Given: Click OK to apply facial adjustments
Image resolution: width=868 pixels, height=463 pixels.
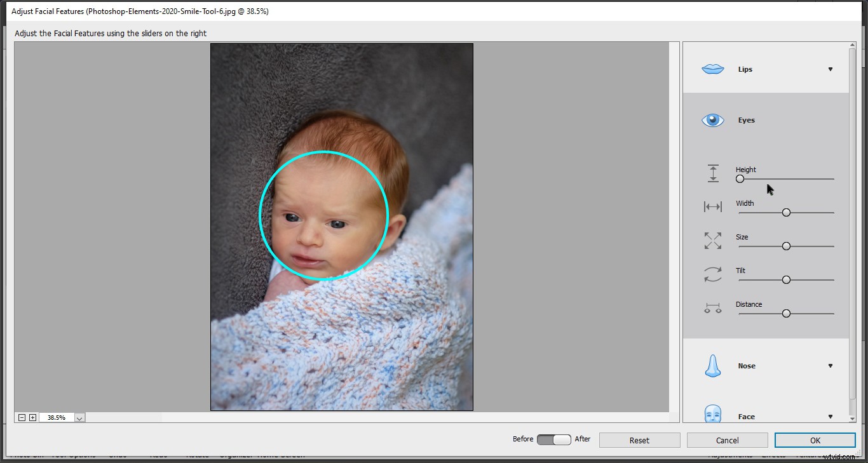Looking at the screenshot, I should (x=815, y=440).
